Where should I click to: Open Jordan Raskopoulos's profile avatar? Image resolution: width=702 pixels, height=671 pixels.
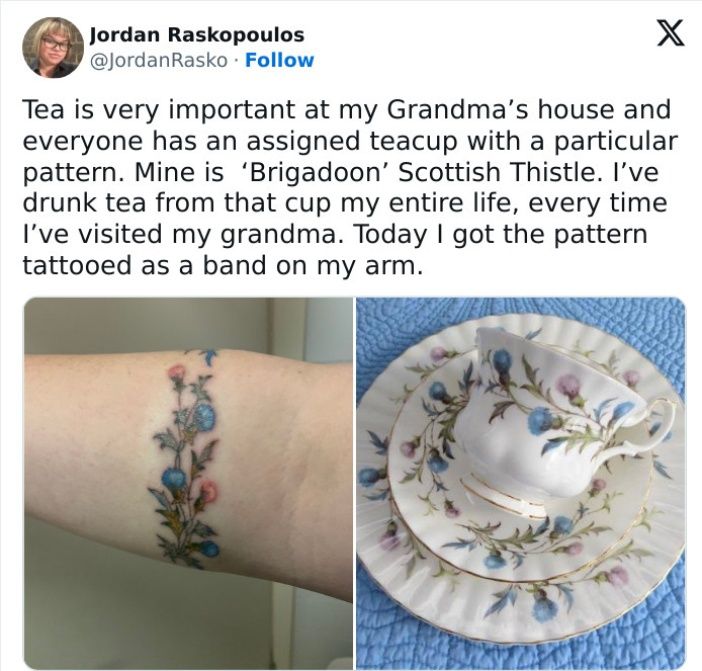point(53,48)
